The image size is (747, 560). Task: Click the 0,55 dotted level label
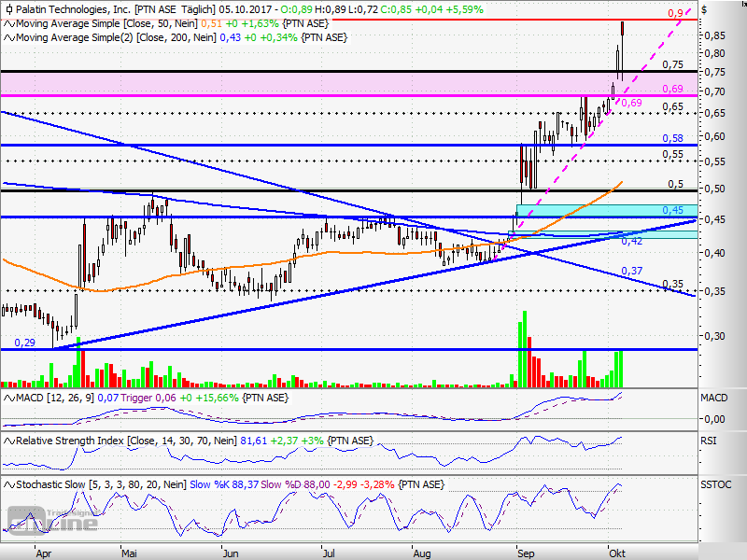tap(672, 154)
